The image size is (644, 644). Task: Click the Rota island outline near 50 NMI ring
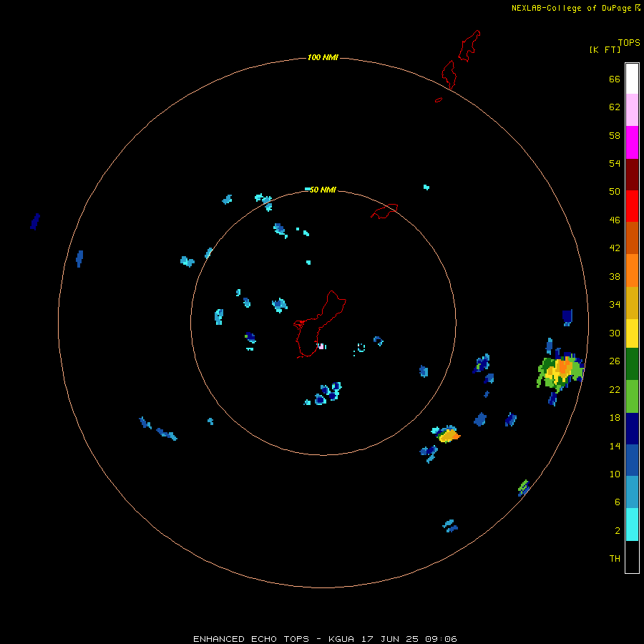click(384, 210)
